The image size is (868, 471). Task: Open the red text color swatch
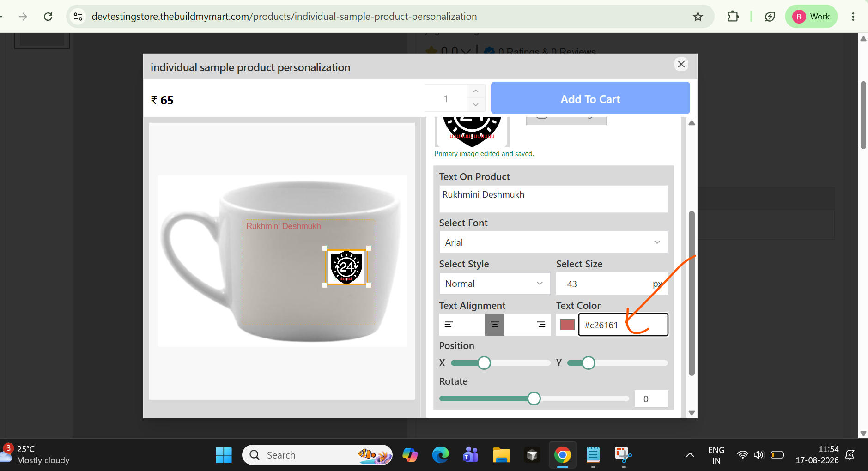tap(567, 325)
